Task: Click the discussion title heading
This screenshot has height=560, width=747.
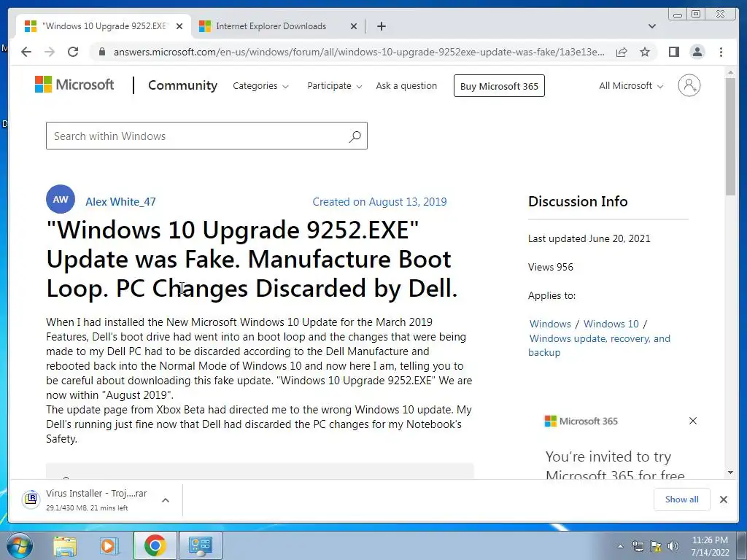Action: [252, 260]
